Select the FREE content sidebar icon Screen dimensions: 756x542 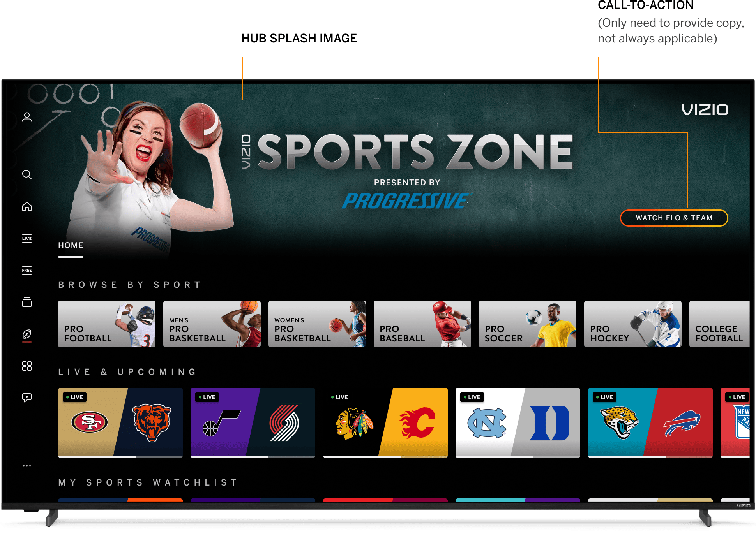27,271
